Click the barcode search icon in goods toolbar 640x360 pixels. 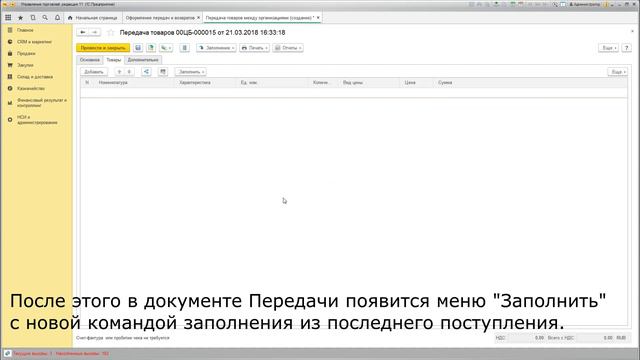(163, 72)
